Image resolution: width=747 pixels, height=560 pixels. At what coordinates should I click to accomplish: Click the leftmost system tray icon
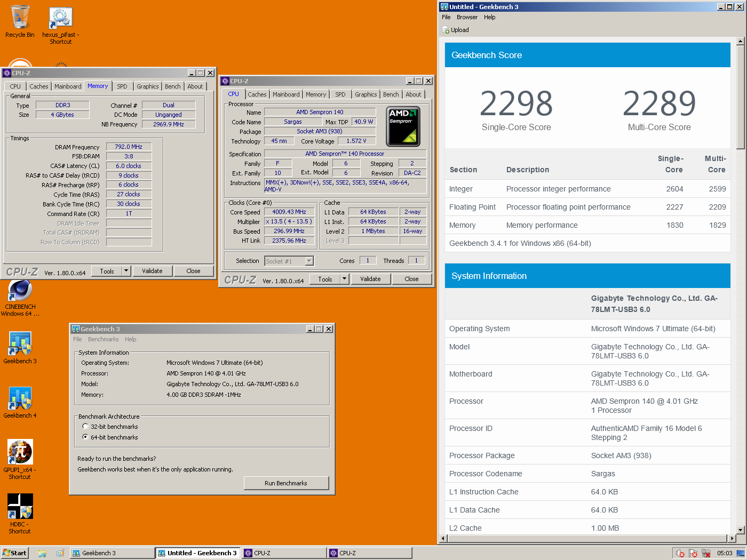click(x=680, y=554)
